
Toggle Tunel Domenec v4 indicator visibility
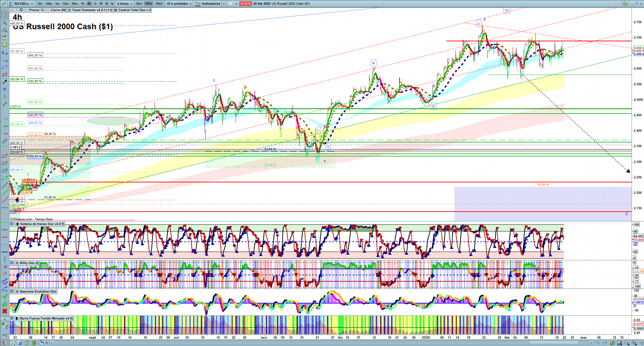[x=70, y=10]
